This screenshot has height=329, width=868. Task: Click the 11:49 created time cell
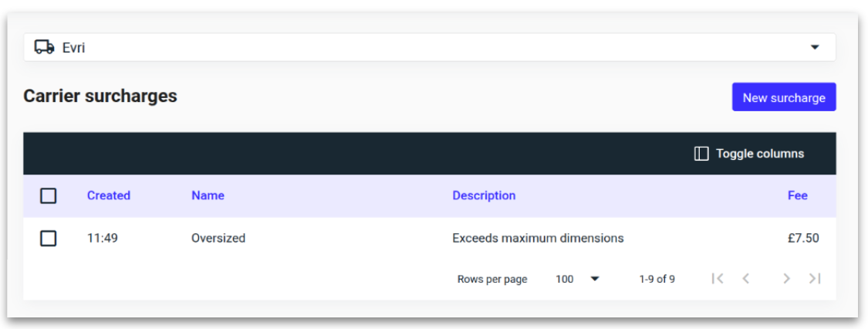point(103,239)
